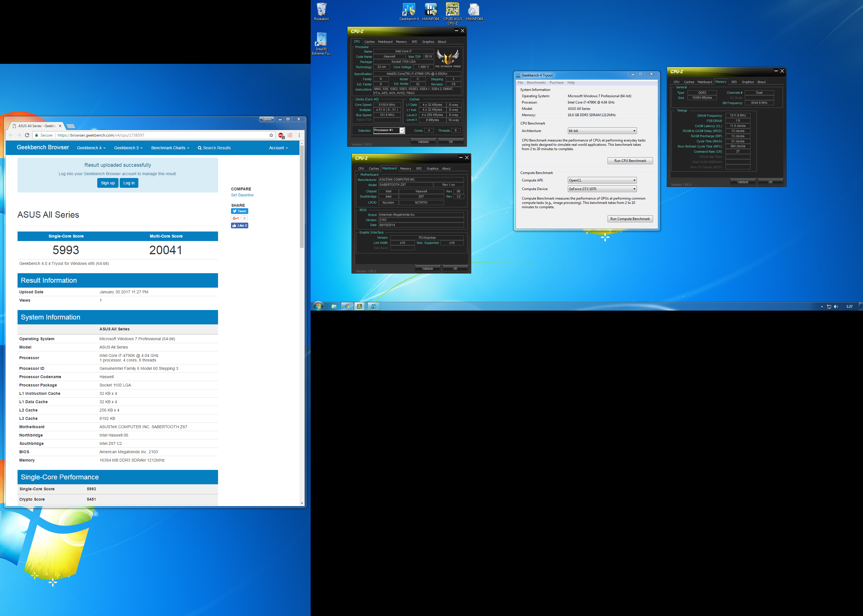The height and width of the screenshot is (616, 863).
Task: Open the network tray icon
Action: [829, 307]
